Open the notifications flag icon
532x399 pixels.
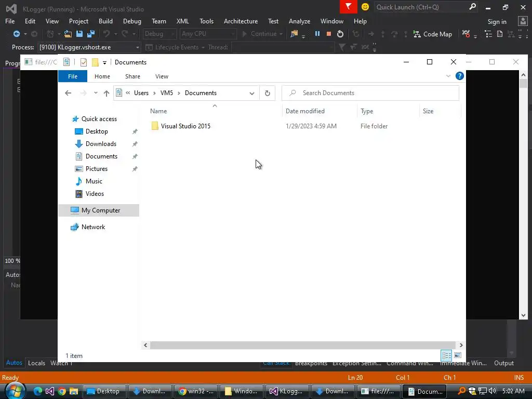click(349, 7)
